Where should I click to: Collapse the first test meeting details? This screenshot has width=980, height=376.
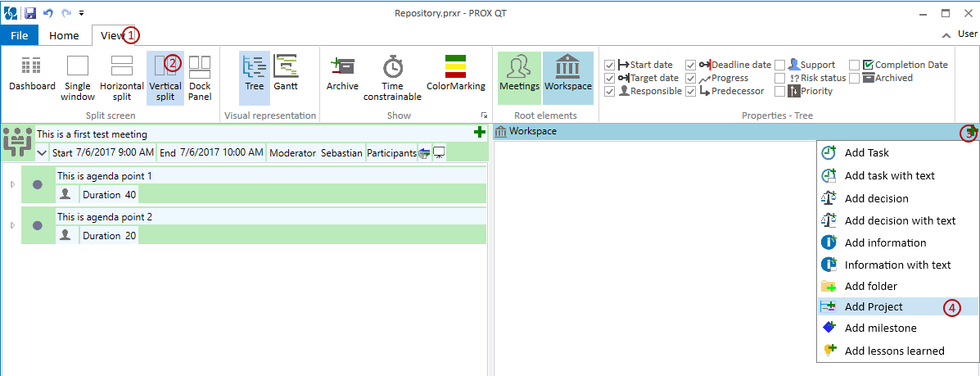click(x=42, y=152)
